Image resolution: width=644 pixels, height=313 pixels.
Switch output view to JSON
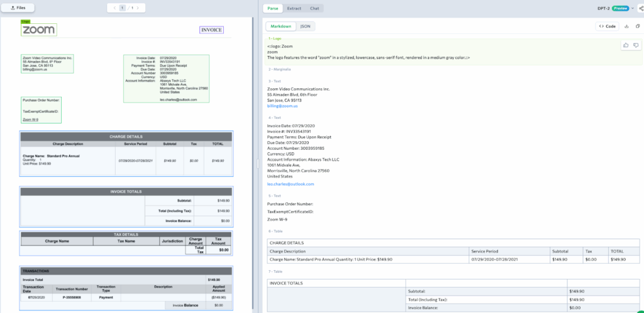click(x=305, y=26)
